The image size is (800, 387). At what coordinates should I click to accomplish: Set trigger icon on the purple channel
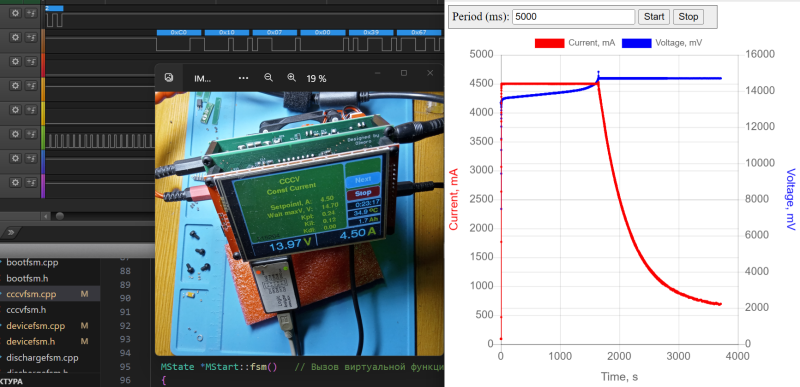click(x=31, y=183)
